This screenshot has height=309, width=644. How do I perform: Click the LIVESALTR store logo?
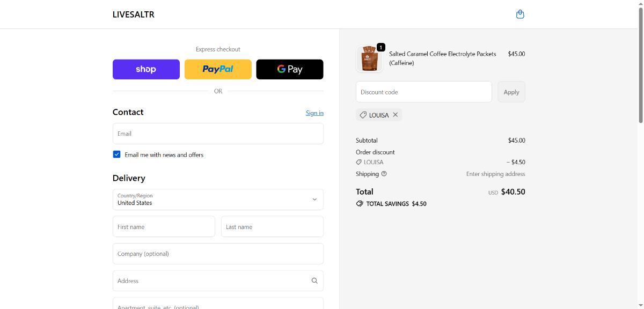coord(134,14)
